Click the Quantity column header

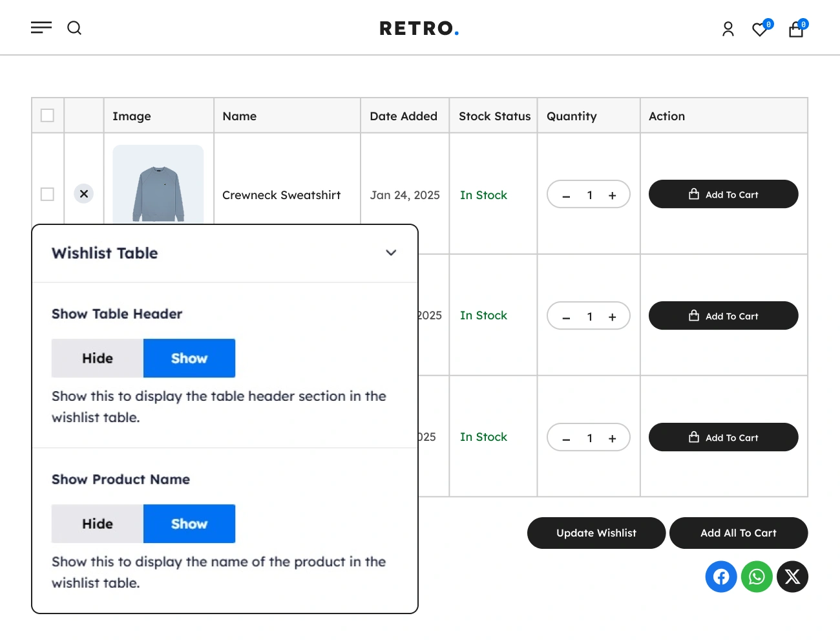pos(572,116)
